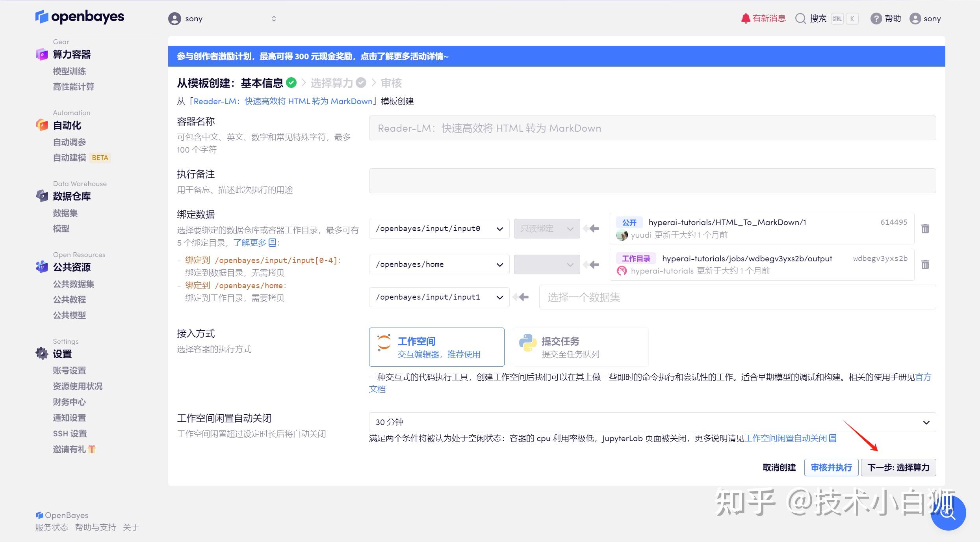Screen dimensions: 980x542
Task: Open the 只读绑定 binding mode dropdown
Action: click(x=547, y=229)
